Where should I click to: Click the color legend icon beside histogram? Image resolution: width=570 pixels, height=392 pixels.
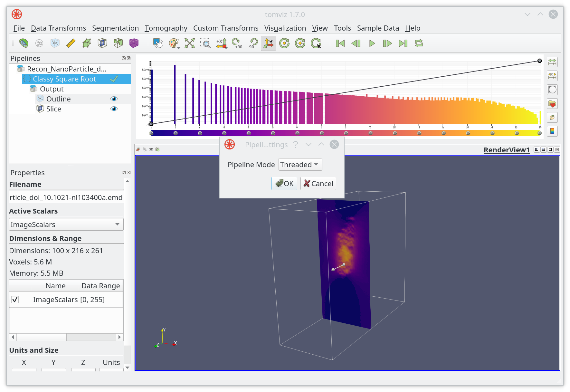tap(552, 131)
